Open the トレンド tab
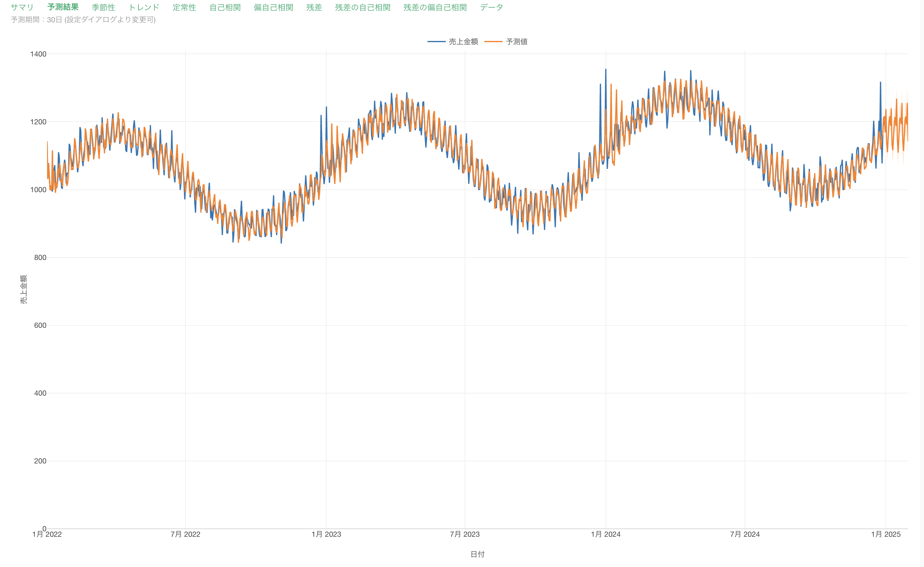 click(144, 8)
